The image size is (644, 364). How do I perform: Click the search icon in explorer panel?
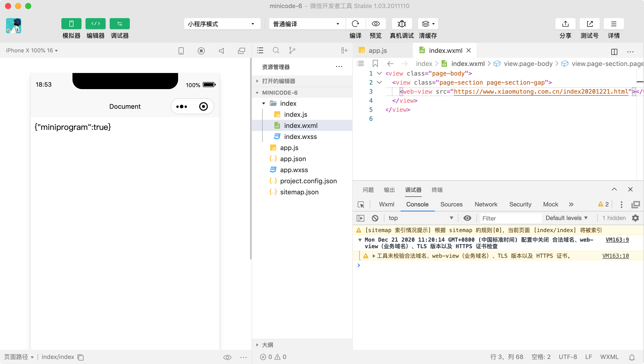276,50
